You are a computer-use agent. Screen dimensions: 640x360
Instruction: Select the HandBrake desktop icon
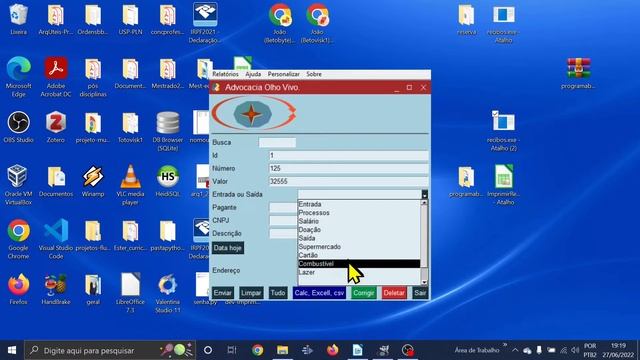click(56, 289)
